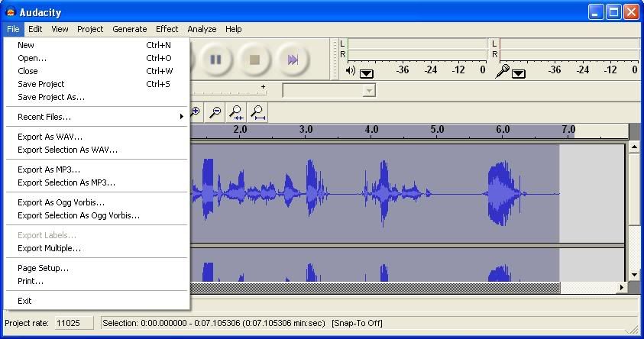
Task: Select Export As Ogg Vorbis...
Action: [x=96, y=202]
